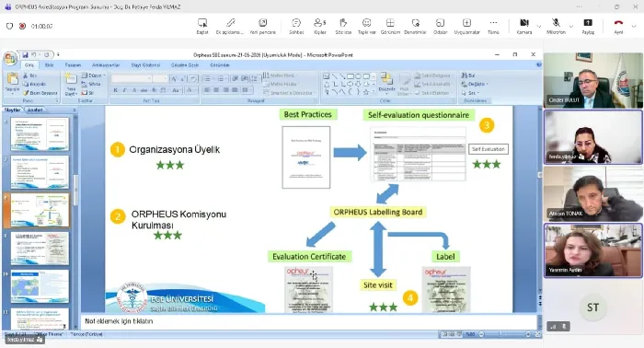Undo via Quick Access toolbar
Screen dimensions: 644x348
[x=34, y=54]
